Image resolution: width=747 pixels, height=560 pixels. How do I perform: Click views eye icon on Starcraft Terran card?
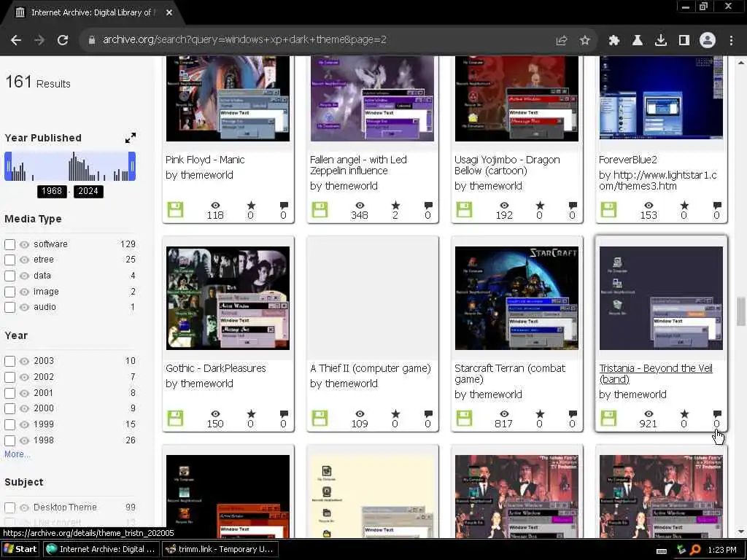(x=504, y=414)
